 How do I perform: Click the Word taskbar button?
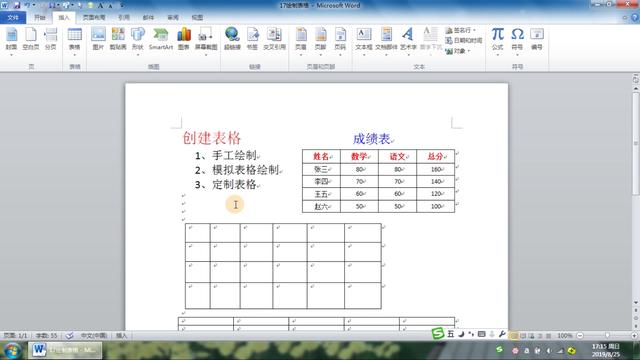pyautogui.click(x=65, y=350)
